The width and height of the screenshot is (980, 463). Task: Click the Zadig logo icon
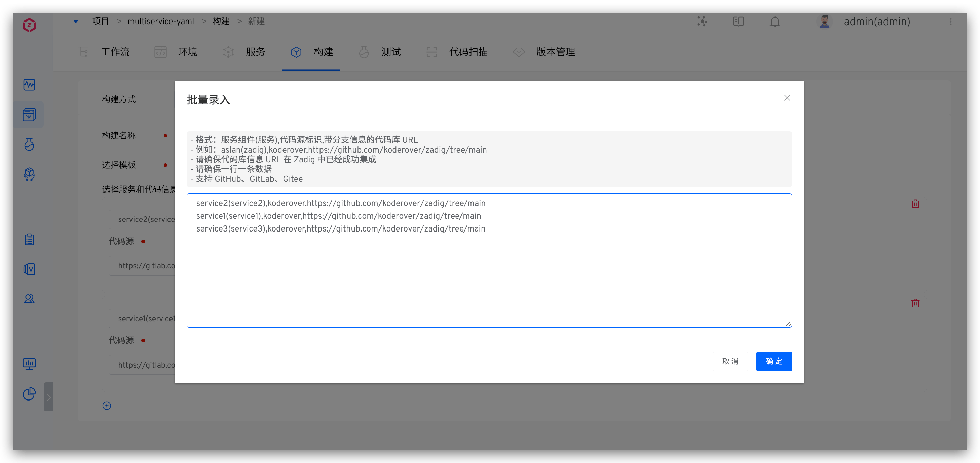[29, 25]
